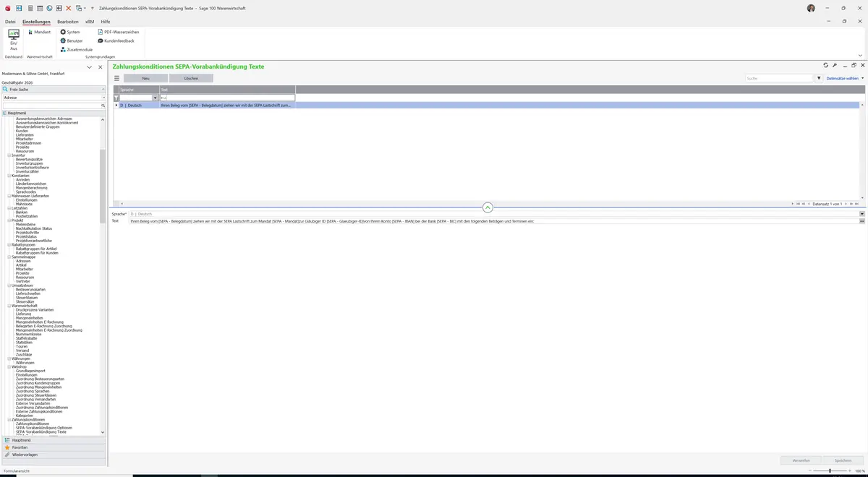Click in the Suche search field
This screenshot has width=868, height=477.
(780, 78)
